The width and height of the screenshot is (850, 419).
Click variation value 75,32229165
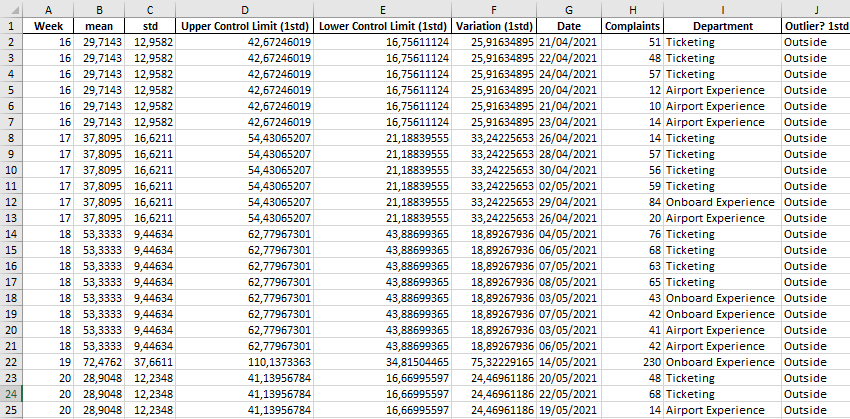494,362
